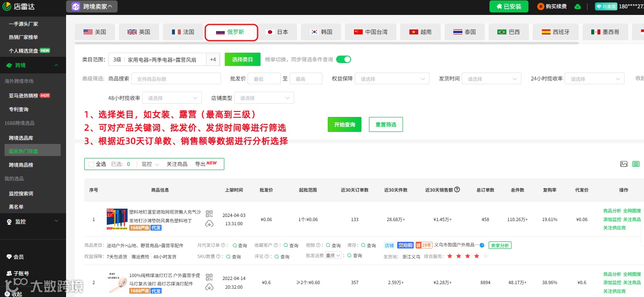This screenshot has height=297, width=644.
Task: Open the 权益保障 dropdown
Action: point(392,78)
